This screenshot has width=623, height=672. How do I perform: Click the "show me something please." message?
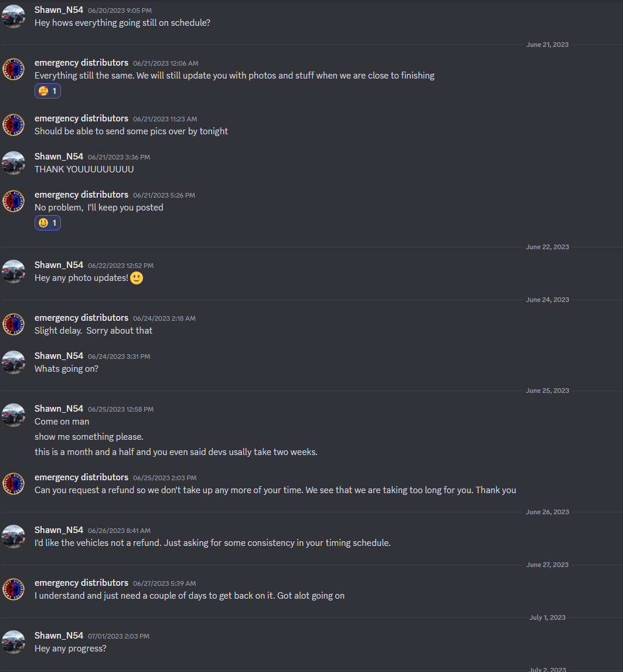click(x=89, y=437)
